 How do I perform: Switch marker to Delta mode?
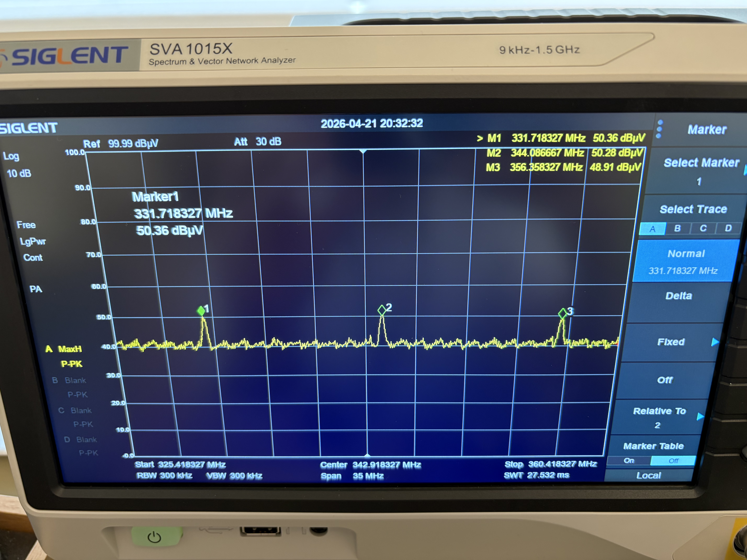click(678, 301)
